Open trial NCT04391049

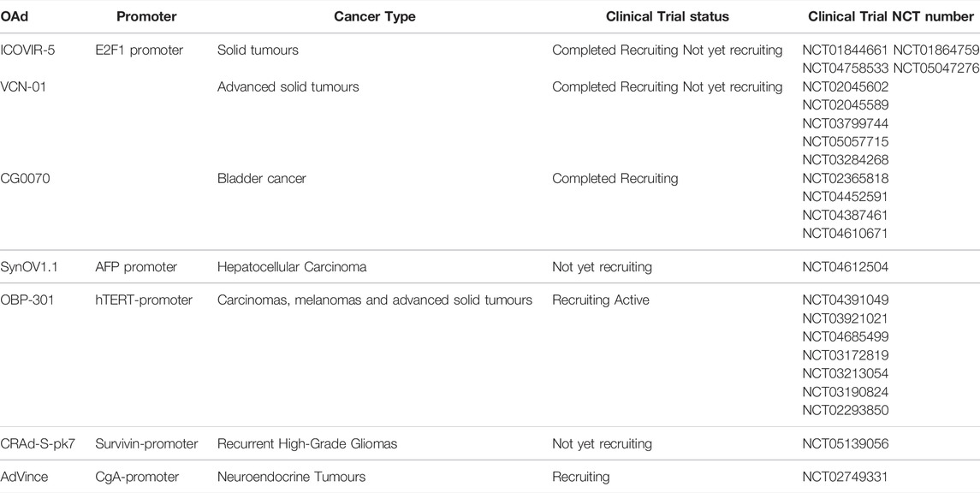pyautogui.click(x=845, y=300)
